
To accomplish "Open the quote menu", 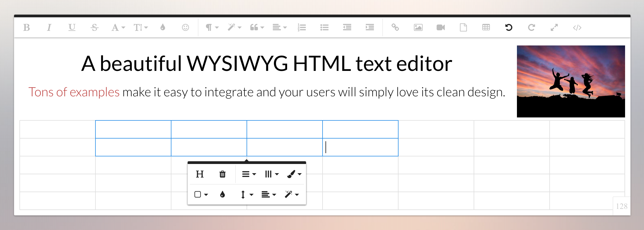I will pyautogui.click(x=257, y=27).
